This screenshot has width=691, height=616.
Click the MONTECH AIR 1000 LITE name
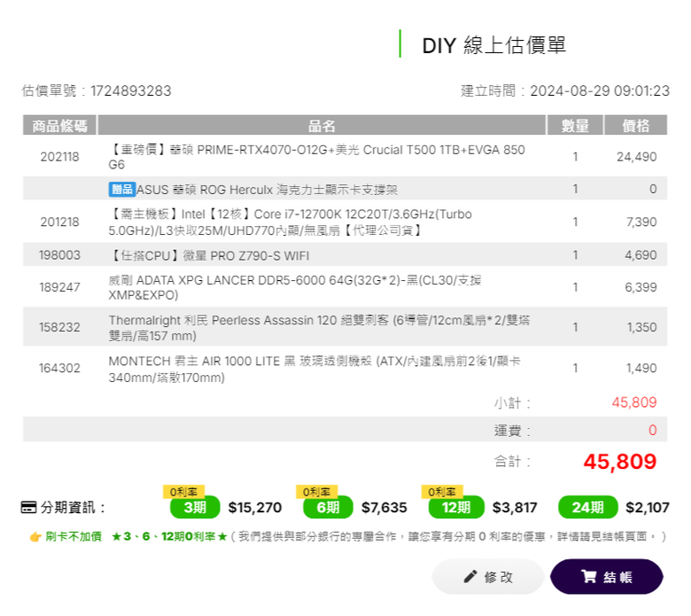tap(314, 369)
